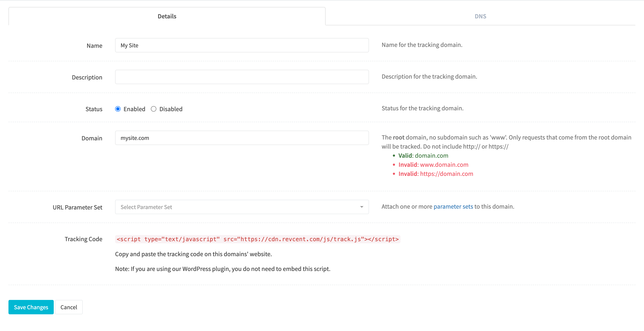
Task: Expand the URL Parameter Set dropdown arrow
Action: pos(362,207)
